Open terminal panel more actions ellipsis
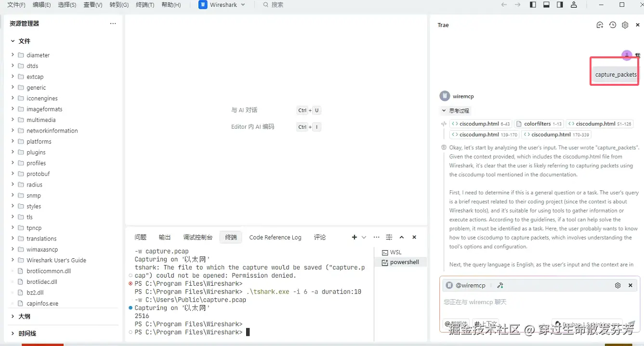 coord(377,237)
